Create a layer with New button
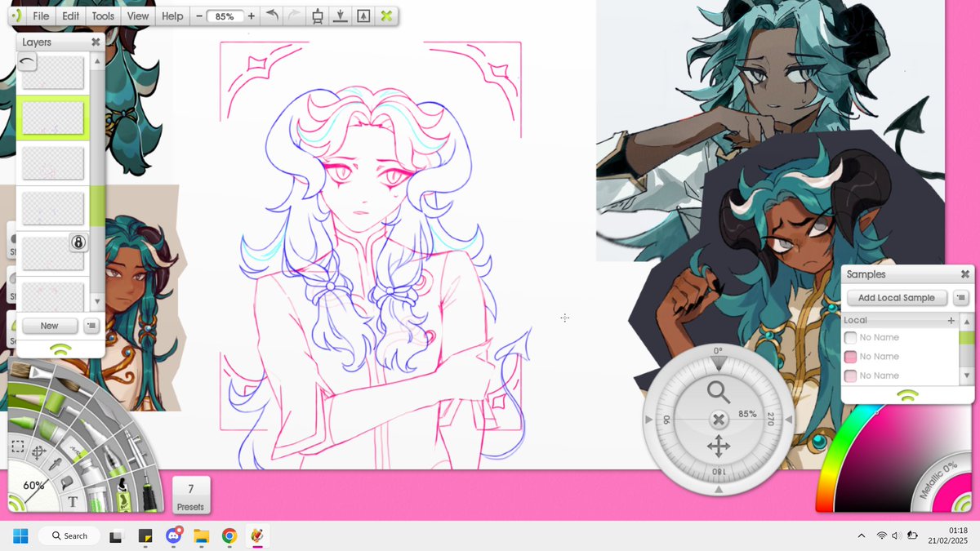The height and width of the screenshot is (551, 980). point(49,326)
